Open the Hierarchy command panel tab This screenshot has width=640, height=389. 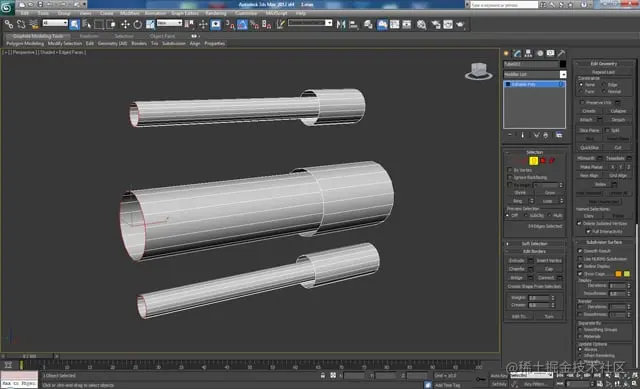pos(528,53)
